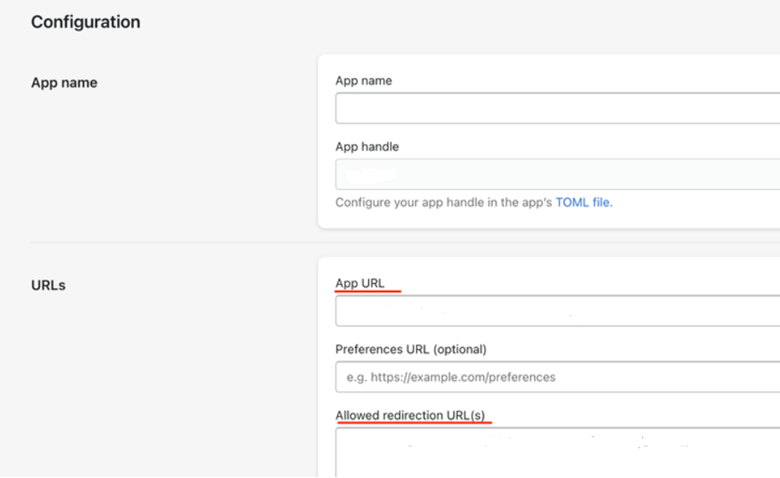Click the App handle field label
Image resolution: width=780 pixels, height=478 pixels.
[x=367, y=147]
